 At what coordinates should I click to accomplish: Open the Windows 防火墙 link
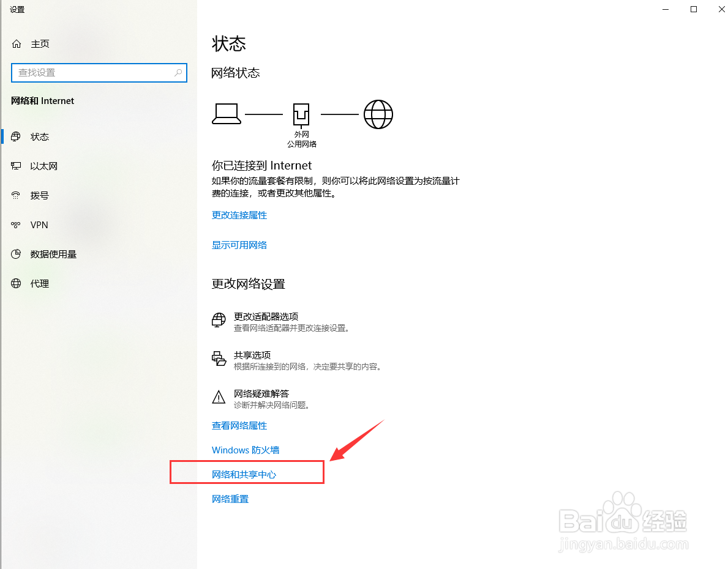[x=246, y=450]
